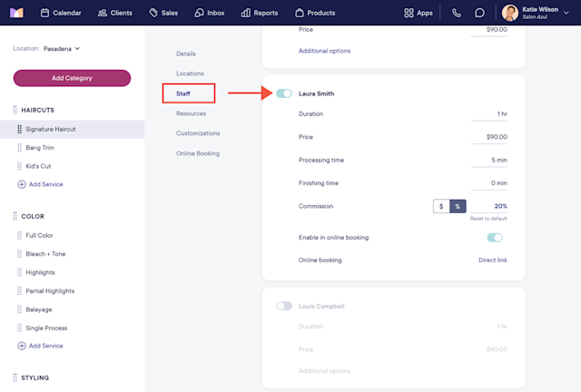This screenshot has width=581, height=392.
Task: Click Additional options under Louis Campbell
Action: [325, 371]
